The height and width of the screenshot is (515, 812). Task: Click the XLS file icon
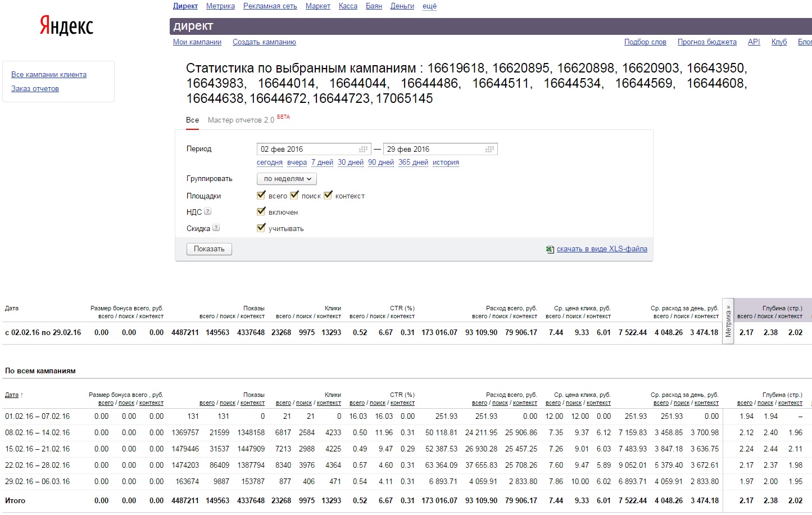coord(550,249)
